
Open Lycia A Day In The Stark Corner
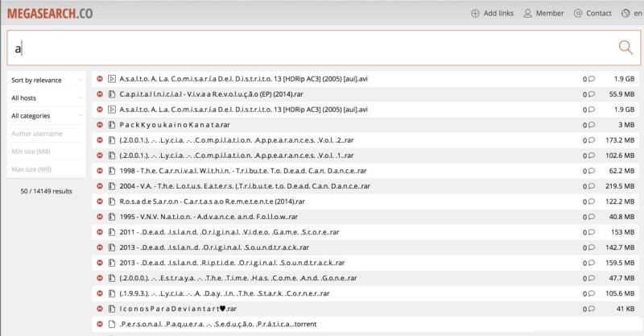click(225, 293)
